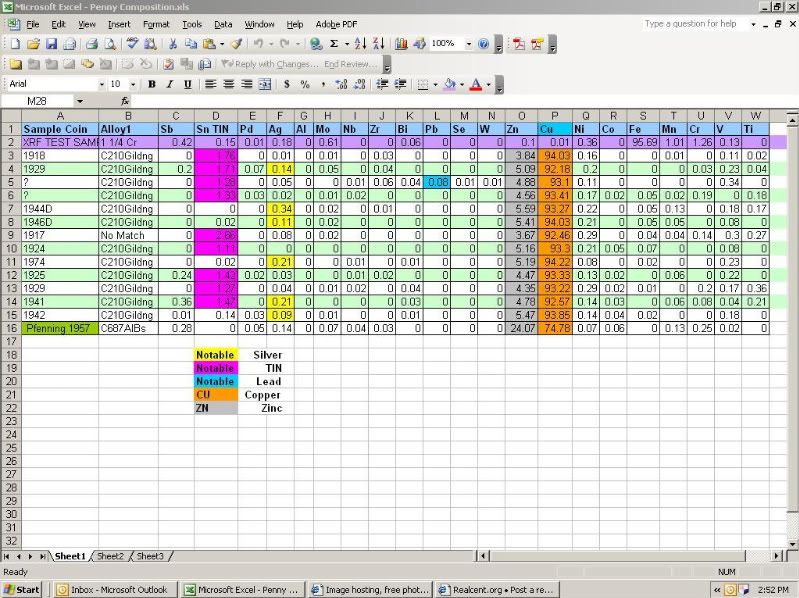Open the Arial font dropdown
This screenshot has height=598, width=799.
click(101, 85)
